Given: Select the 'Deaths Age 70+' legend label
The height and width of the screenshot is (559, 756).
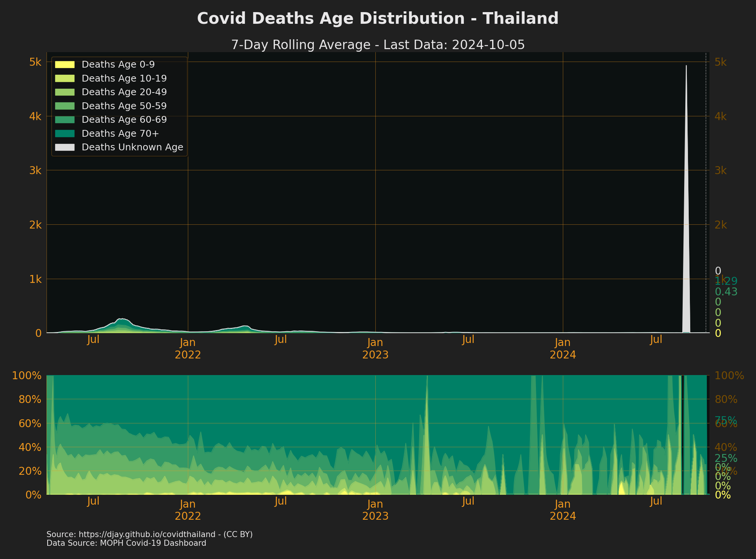Looking at the screenshot, I should click(x=121, y=133).
